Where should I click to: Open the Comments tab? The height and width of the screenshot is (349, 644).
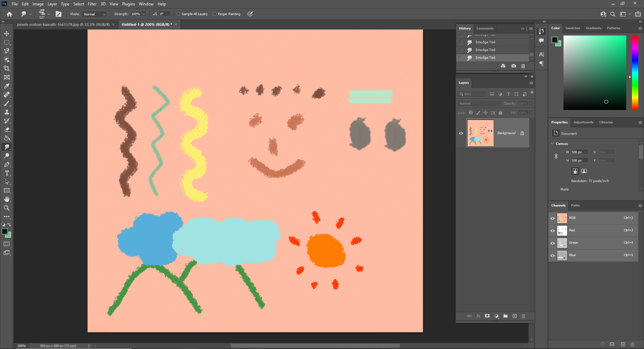(x=485, y=28)
